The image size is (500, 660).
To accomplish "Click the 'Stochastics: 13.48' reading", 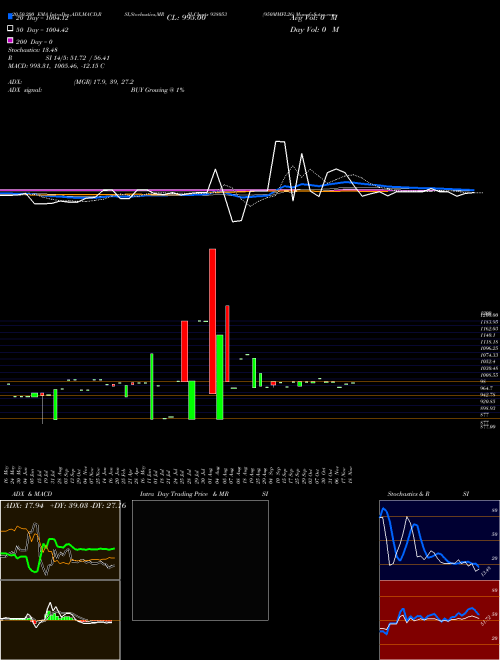I will pos(33,50).
